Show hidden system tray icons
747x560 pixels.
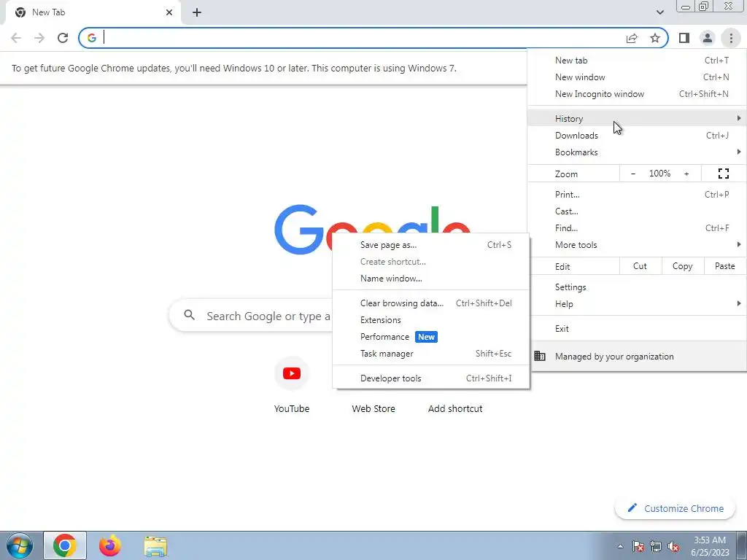[620, 546]
